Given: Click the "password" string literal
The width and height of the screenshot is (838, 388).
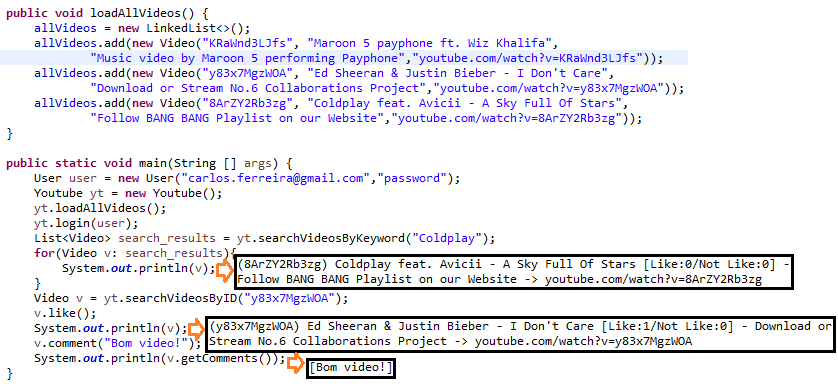Looking at the screenshot, I should click(411, 178).
